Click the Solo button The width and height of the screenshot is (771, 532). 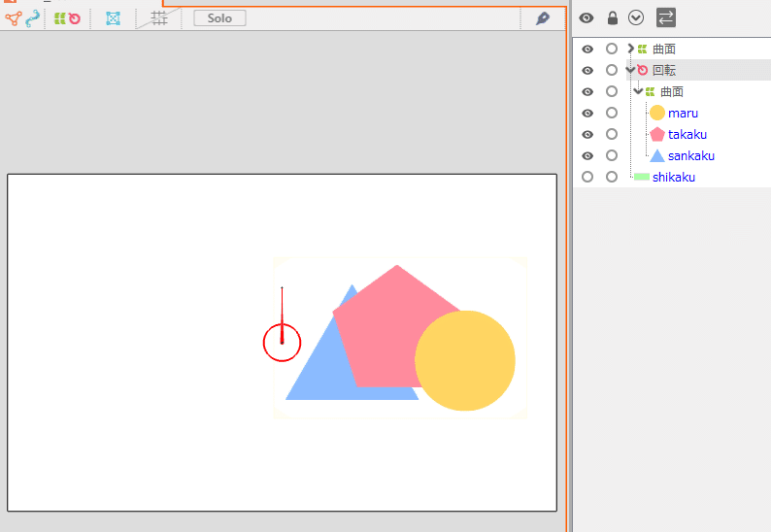point(219,18)
